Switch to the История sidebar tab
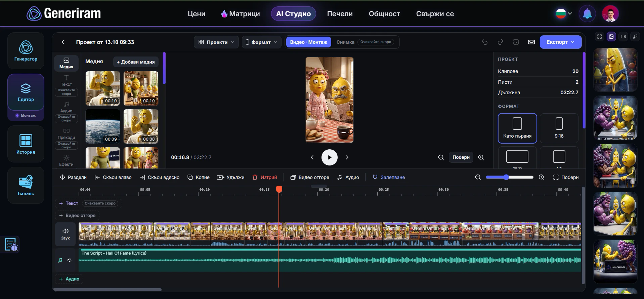 (26, 144)
